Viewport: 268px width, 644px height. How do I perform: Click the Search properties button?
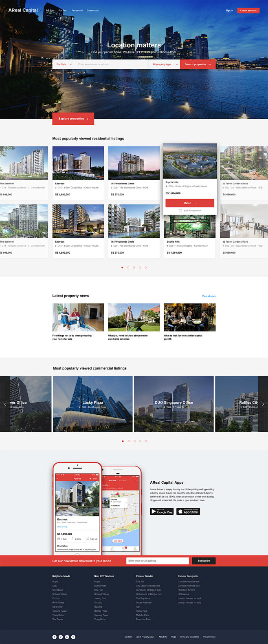pos(198,64)
